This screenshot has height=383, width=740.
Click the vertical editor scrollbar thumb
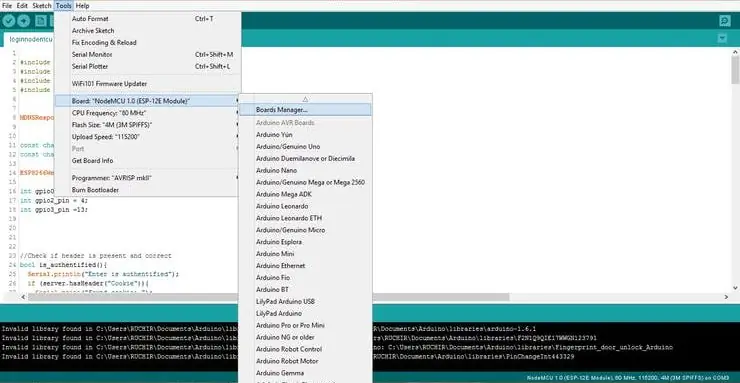click(x=735, y=70)
